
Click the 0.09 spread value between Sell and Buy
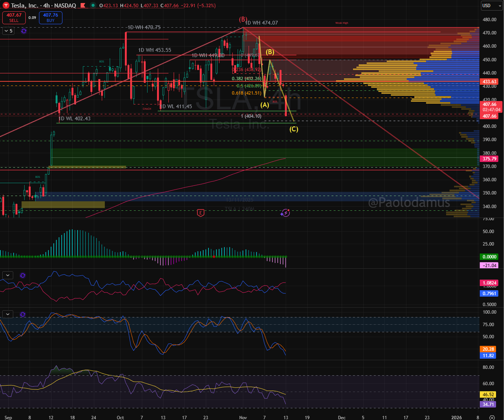pos(32,18)
